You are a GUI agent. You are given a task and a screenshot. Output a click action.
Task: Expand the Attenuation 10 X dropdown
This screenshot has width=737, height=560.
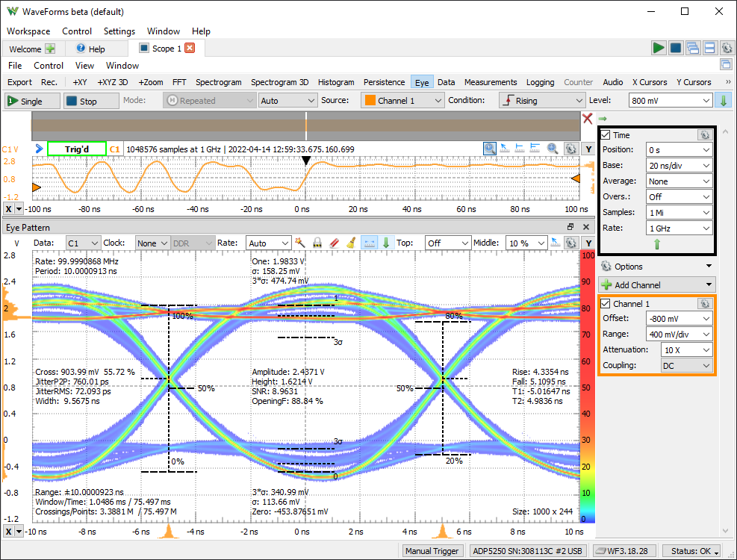point(687,349)
